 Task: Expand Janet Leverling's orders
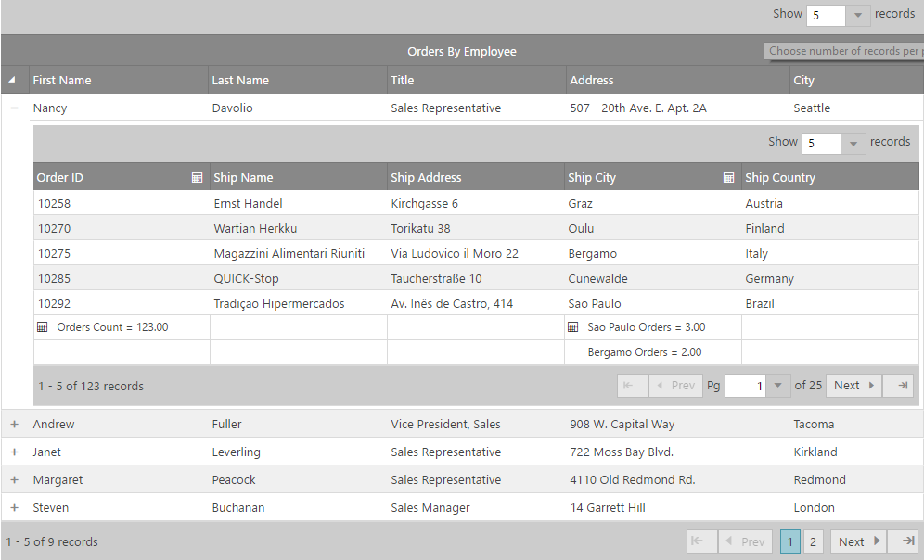(x=14, y=452)
